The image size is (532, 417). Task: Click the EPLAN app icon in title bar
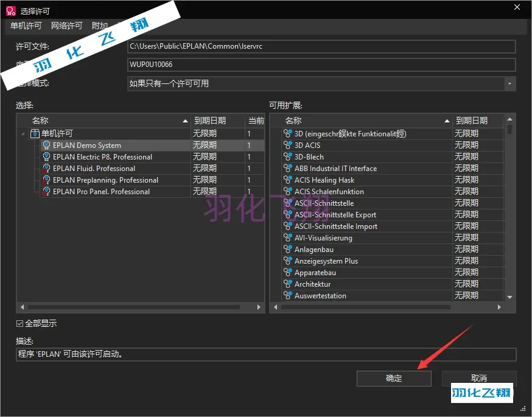point(11,11)
